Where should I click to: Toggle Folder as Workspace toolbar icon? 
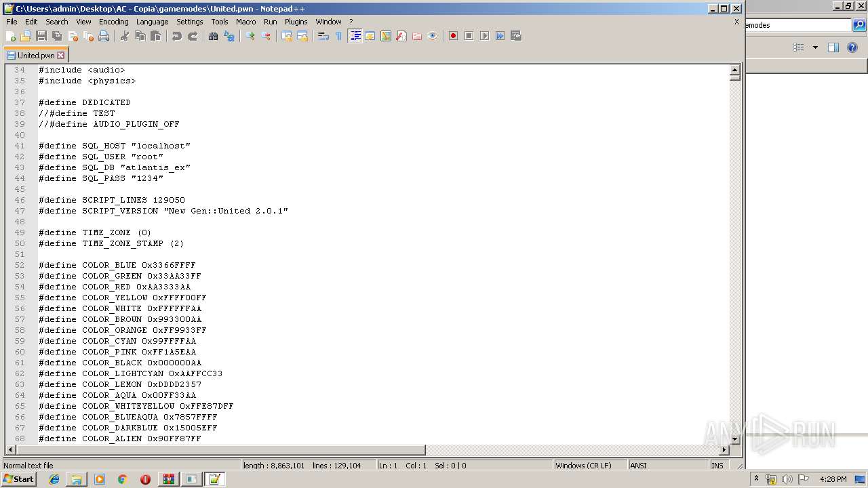tap(417, 36)
